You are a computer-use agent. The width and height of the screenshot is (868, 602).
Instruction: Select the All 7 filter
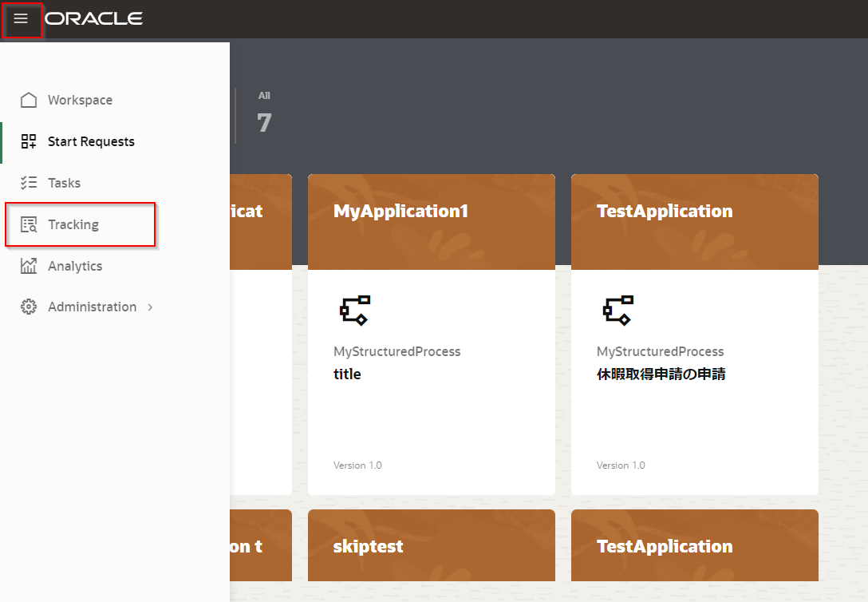(x=264, y=113)
